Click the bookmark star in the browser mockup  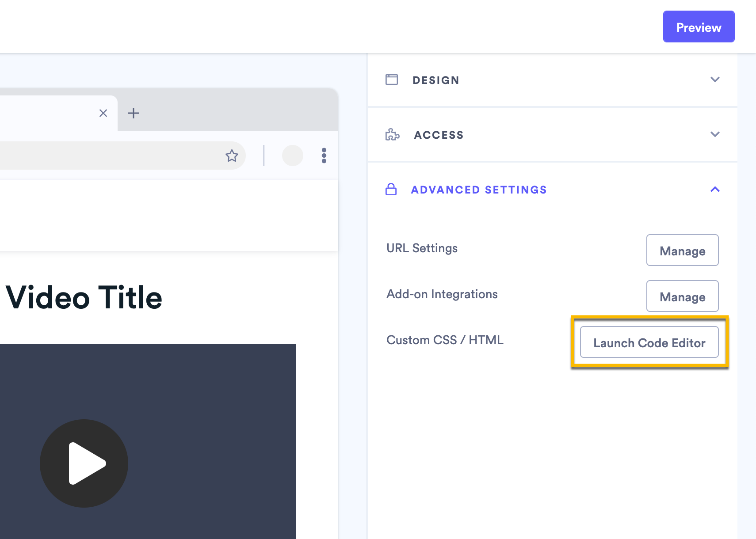pyautogui.click(x=232, y=156)
